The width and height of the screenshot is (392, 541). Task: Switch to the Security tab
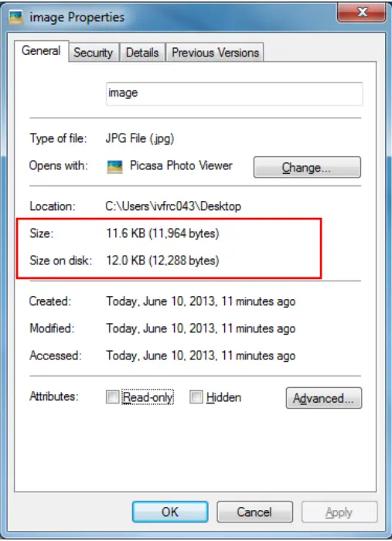point(94,53)
